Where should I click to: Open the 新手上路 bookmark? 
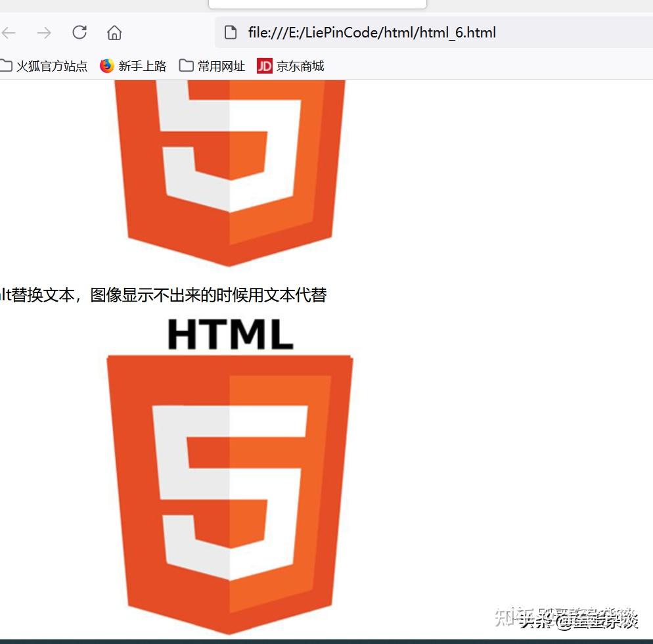click(133, 66)
